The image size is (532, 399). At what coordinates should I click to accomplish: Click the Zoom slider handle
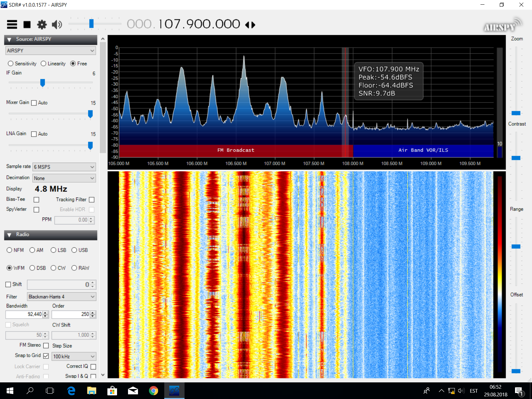pyautogui.click(x=516, y=113)
